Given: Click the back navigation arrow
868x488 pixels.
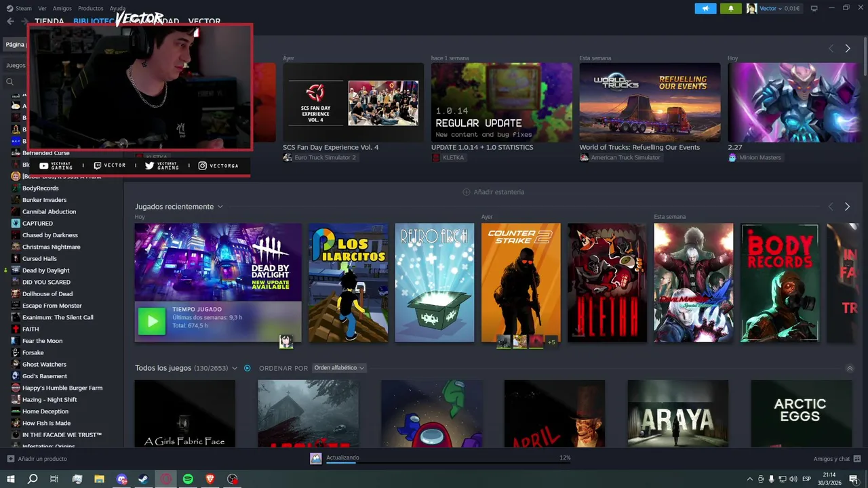Looking at the screenshot, I should coord(10,21).
